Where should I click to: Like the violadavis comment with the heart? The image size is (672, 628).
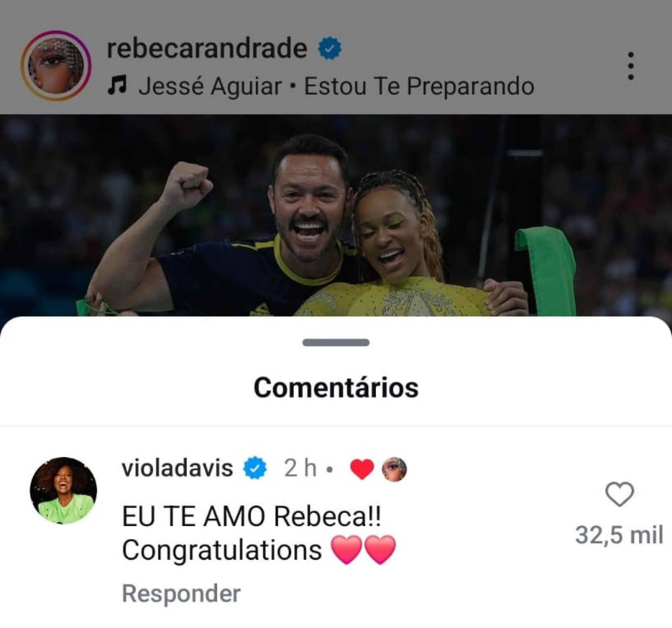coord(619,494)
